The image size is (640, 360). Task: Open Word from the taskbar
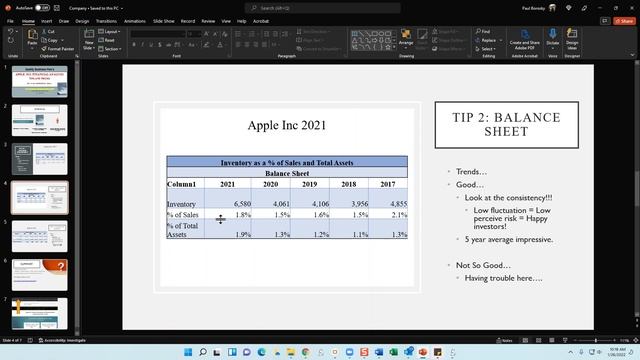coord(379,352)
